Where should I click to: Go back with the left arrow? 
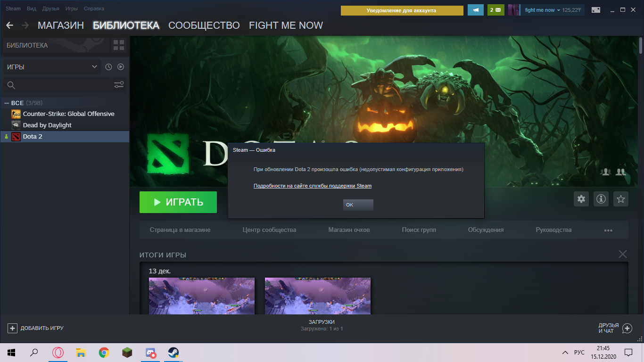coord(9,25)
